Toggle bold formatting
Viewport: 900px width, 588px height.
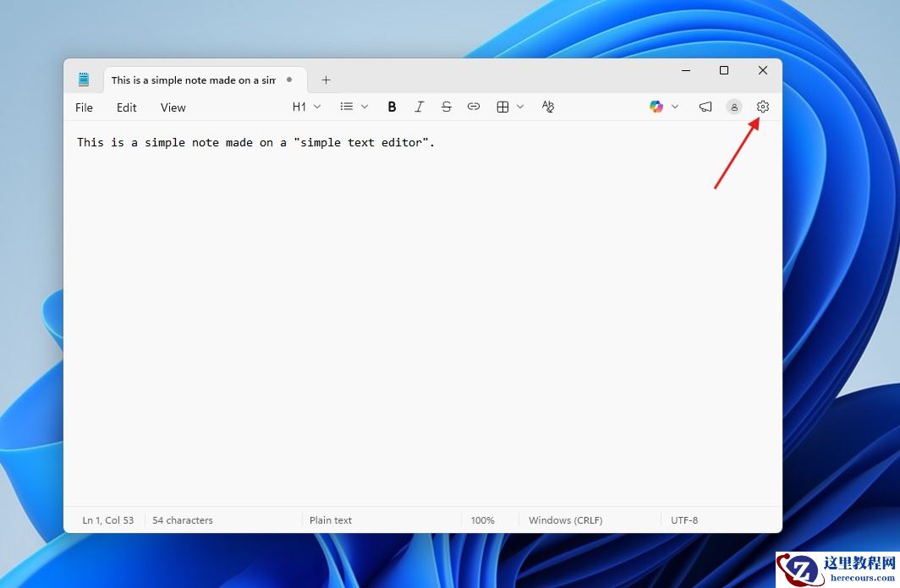[392, 107]
